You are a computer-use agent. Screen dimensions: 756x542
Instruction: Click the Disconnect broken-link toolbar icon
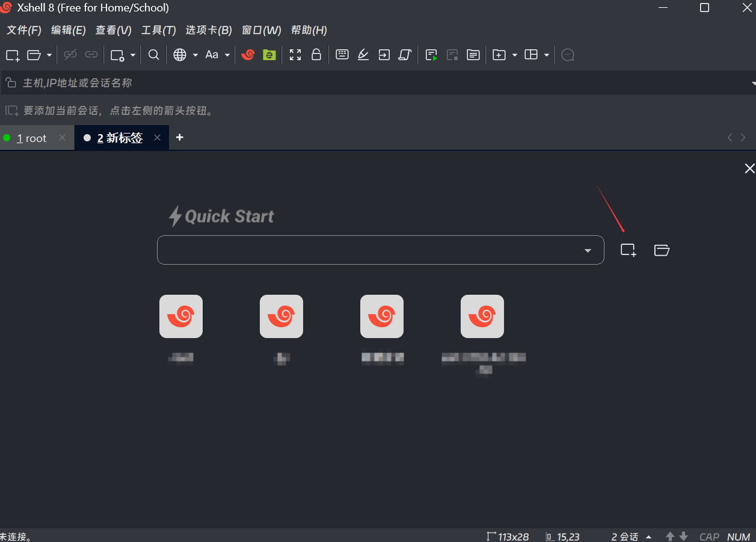[x=70, y=55]
